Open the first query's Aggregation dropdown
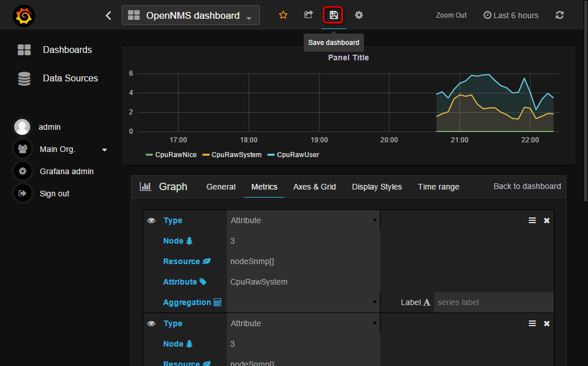The image size is (588, 366). coord(303,302)
